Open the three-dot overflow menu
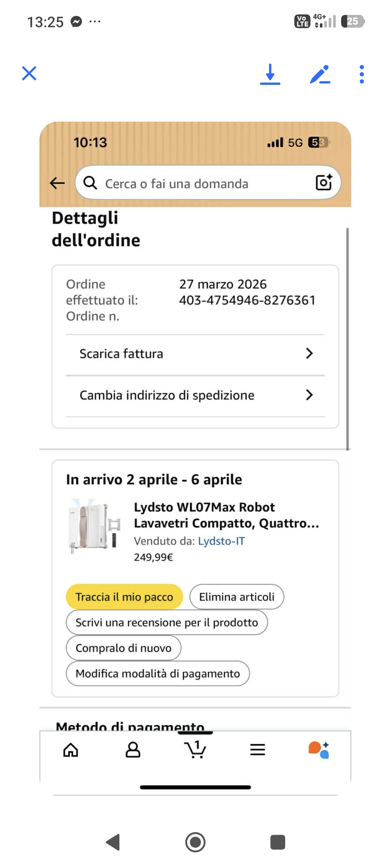This screenshot has width=391, height=868. (x=362, y=74)
